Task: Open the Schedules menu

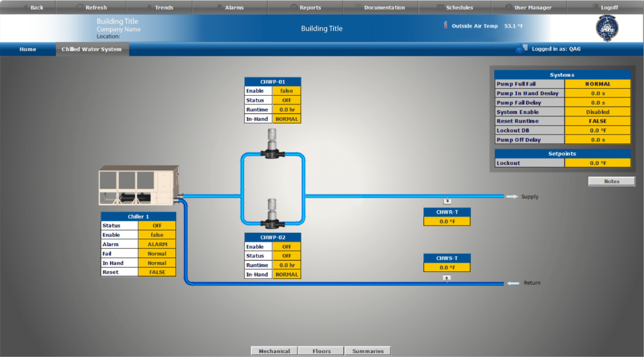Action: 455,8
